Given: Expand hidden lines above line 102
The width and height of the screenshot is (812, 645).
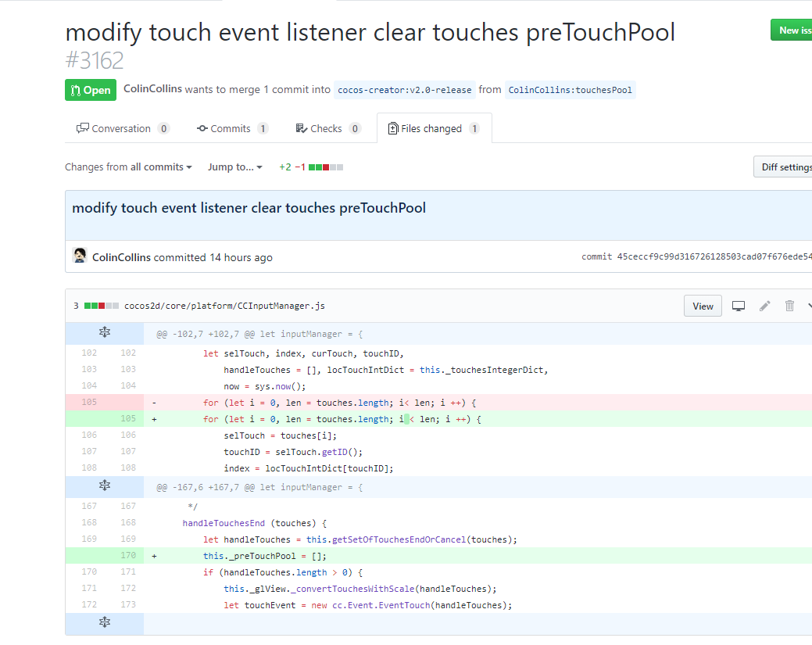Looking at the screenshot, I should click(105, 332).
